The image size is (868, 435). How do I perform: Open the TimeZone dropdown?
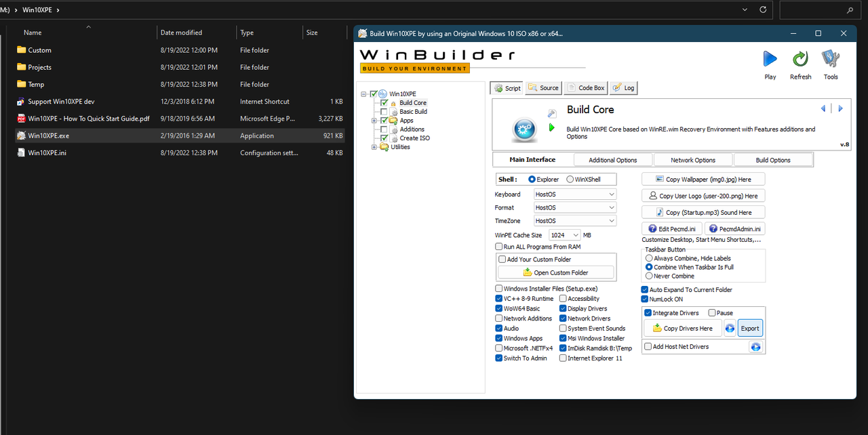pos(575,221)
